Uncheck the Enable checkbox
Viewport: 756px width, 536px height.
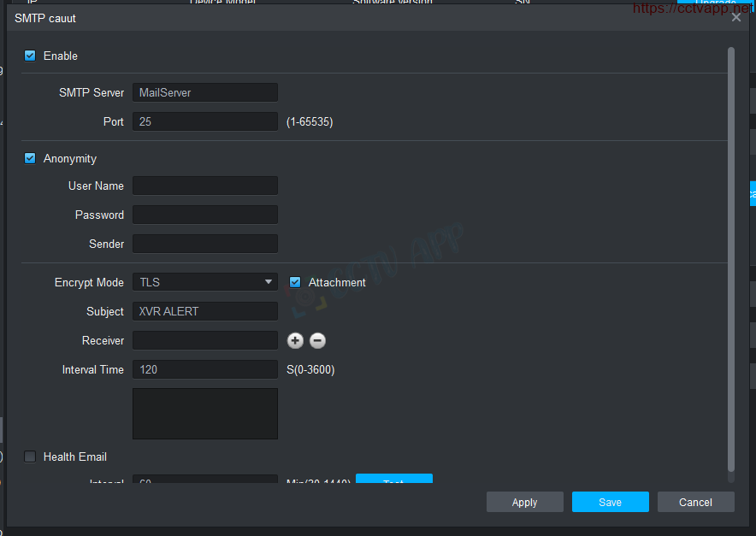tap(30, 56)
